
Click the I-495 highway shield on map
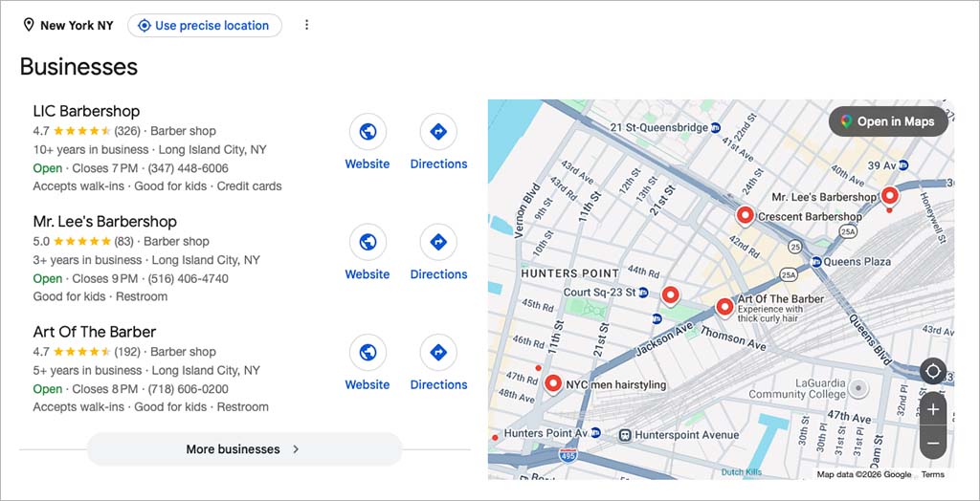point(568,455)
